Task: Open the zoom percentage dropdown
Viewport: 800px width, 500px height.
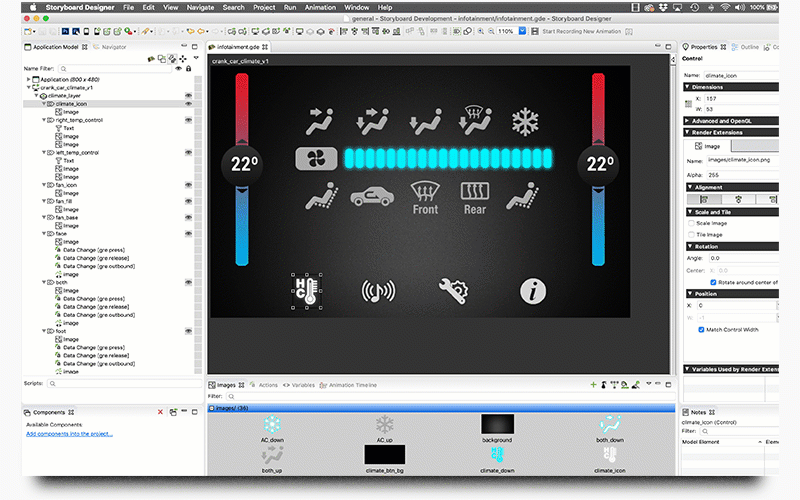Action: pyautogui.click(x=522, y=32)
